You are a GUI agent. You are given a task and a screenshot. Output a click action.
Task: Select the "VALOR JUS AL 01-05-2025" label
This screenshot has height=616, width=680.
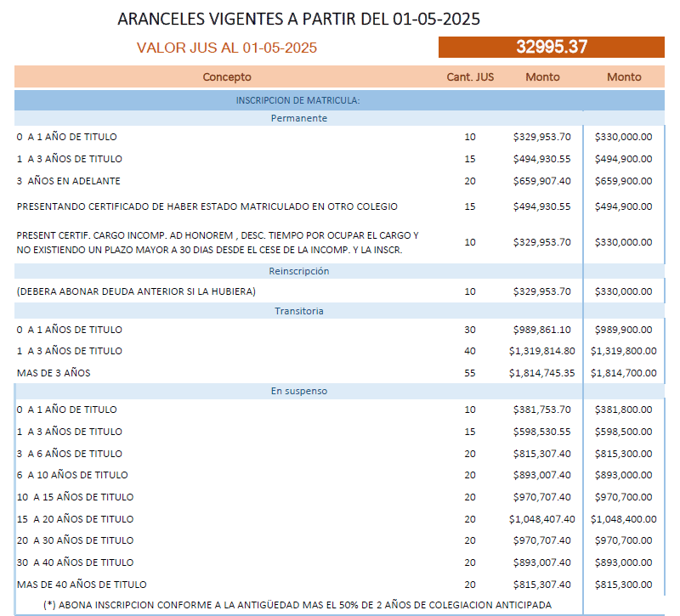tap(227, 48)
